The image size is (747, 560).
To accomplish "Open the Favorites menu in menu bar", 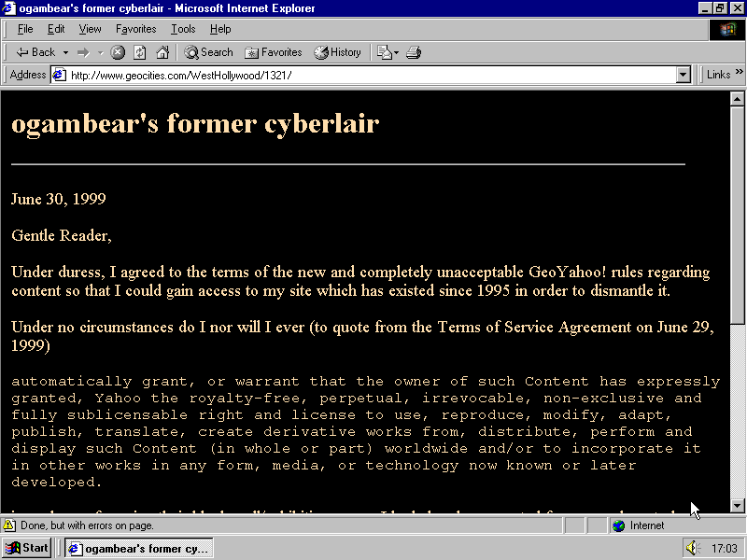I will 135,29.
